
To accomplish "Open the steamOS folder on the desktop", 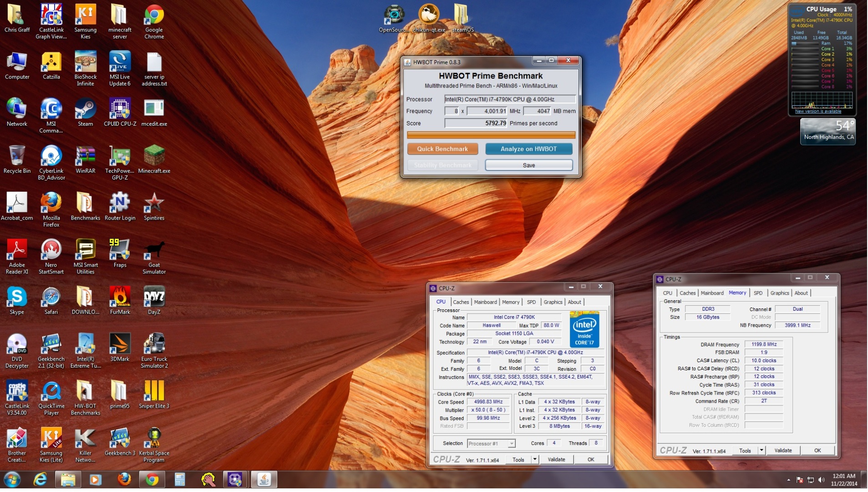I will (463, 19).
